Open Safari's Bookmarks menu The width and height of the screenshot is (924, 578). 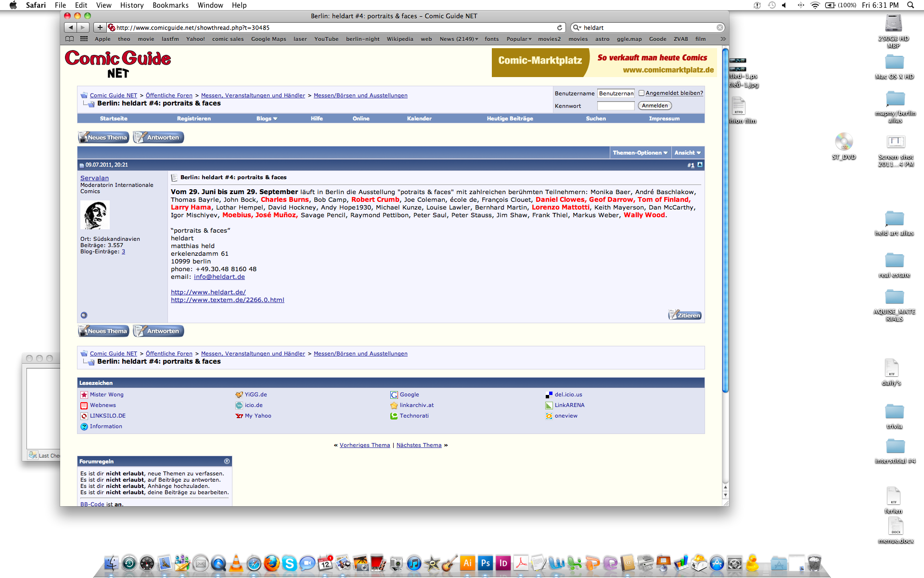click(170, 5)
